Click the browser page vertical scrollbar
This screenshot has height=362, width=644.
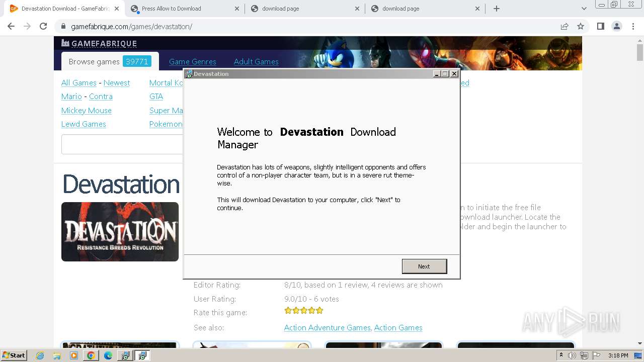[640, 52]
